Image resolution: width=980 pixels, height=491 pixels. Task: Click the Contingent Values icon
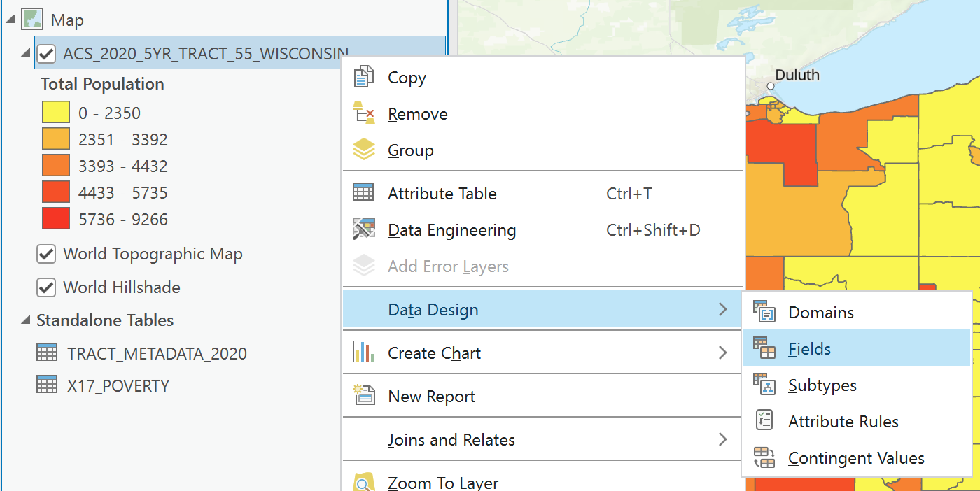click(x=764, y=457)
